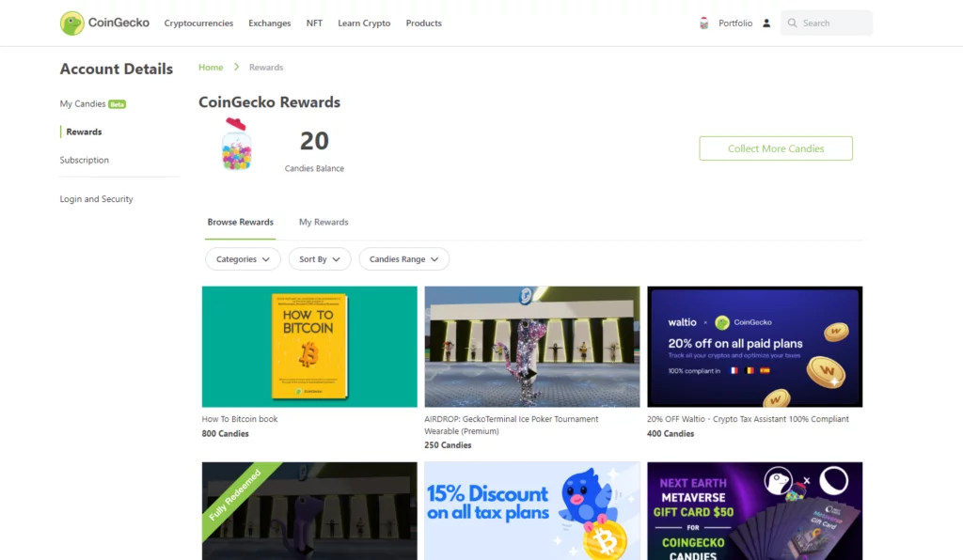Screen dimensions: 963x560
Task: Open Login and Security settings
Action: pyautogui.click(x=97, y=199)
